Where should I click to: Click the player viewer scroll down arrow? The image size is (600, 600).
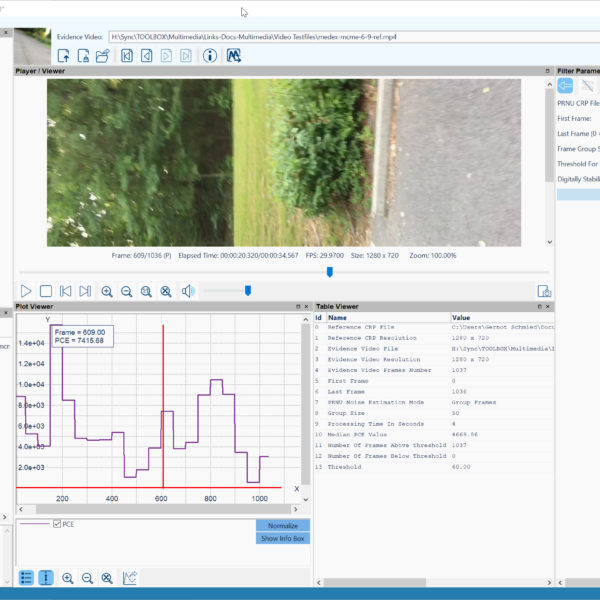[x=550, y=242]
